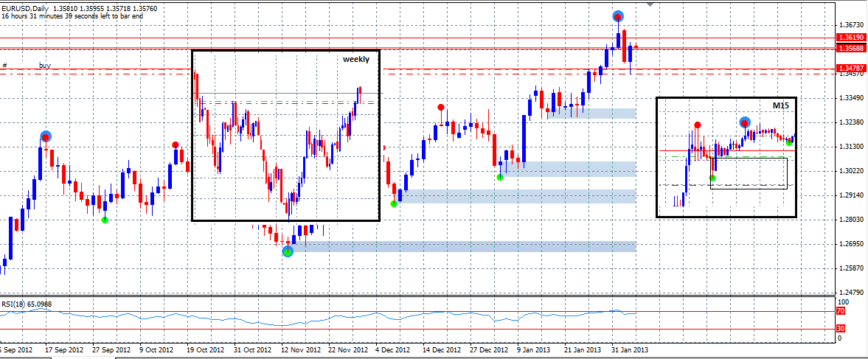The image size is (868, 359).
Task: Click the red 1.35688 price label
Action: tap(848, 49)
